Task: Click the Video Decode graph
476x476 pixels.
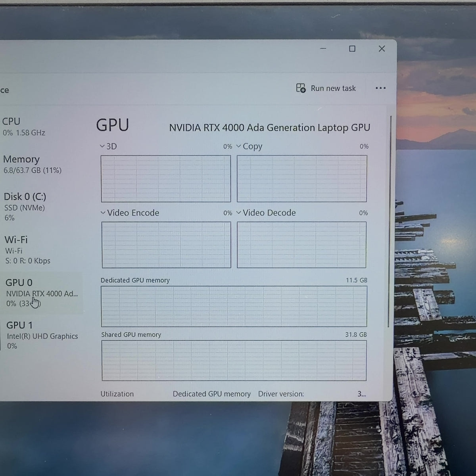Action: (x=301, y=245)
